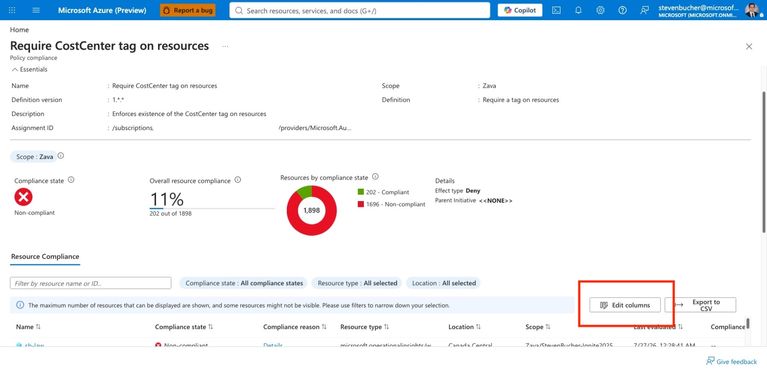
Task: Click the page vertical scrollbar
Action: point(764,161)
